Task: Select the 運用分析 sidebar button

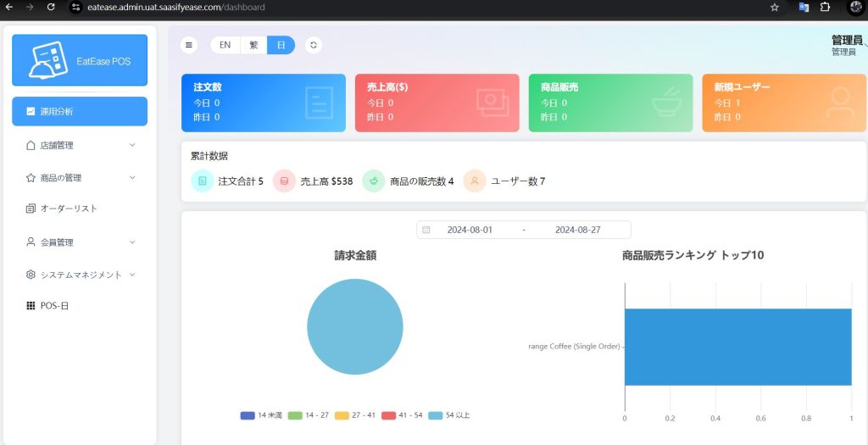Action: [80, 111]
